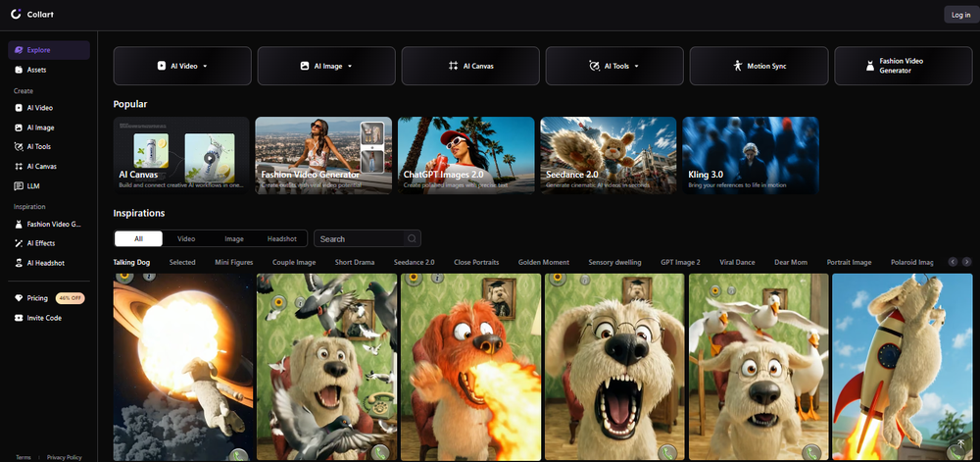Viewport: 980px width, 462px height.
Task: Open the Fashion Video Generator popular card
Action: [323, 155]
